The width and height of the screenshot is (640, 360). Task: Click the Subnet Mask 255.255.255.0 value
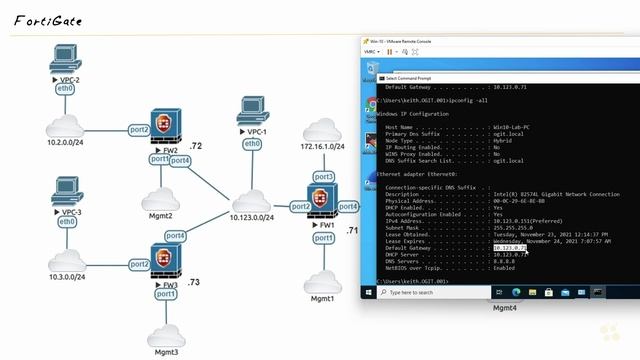[513, 228]
